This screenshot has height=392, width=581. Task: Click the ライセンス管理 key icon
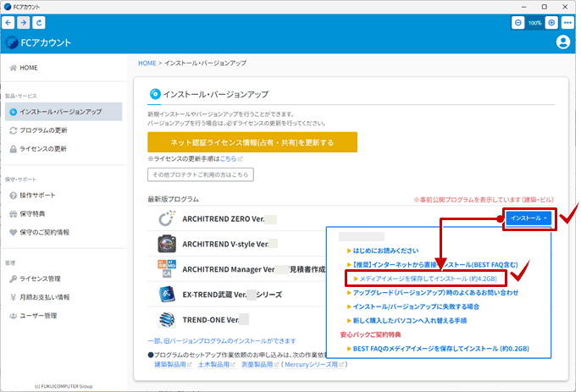point(14,279)
